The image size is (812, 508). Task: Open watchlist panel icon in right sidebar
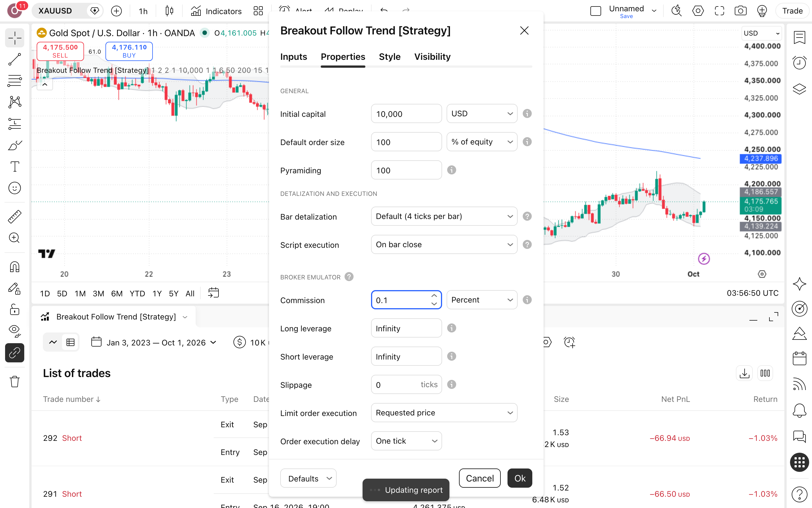[x=800, y=38]
